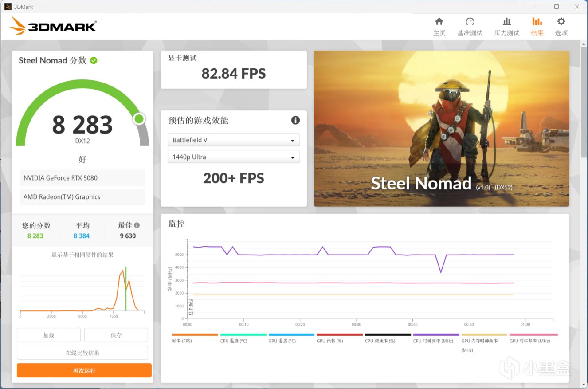Toggle the GPU 时钟频率 (MHz) legend series
The height and width of the screenshot is (389, 588).
pos(533,338)
